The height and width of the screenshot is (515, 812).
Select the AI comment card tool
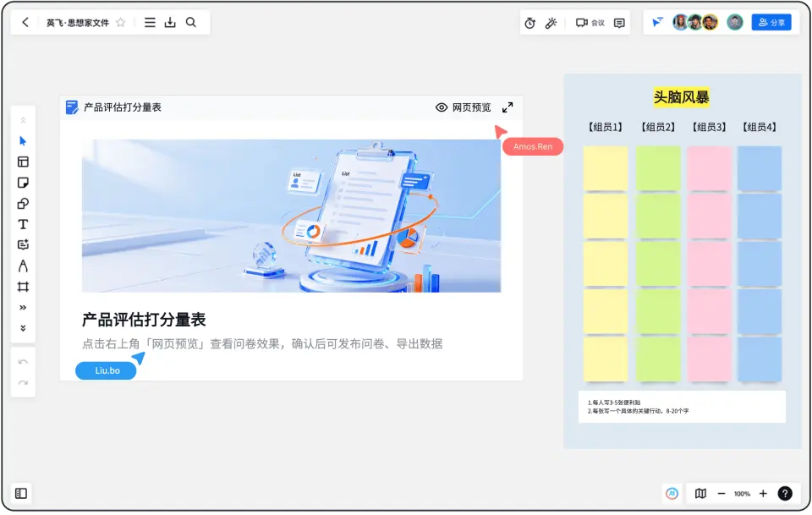click(x=23, y=245)
